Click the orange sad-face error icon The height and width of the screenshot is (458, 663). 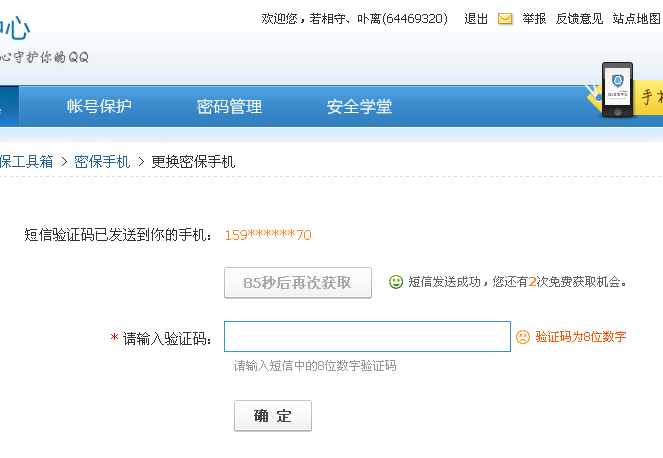(523, 337)
